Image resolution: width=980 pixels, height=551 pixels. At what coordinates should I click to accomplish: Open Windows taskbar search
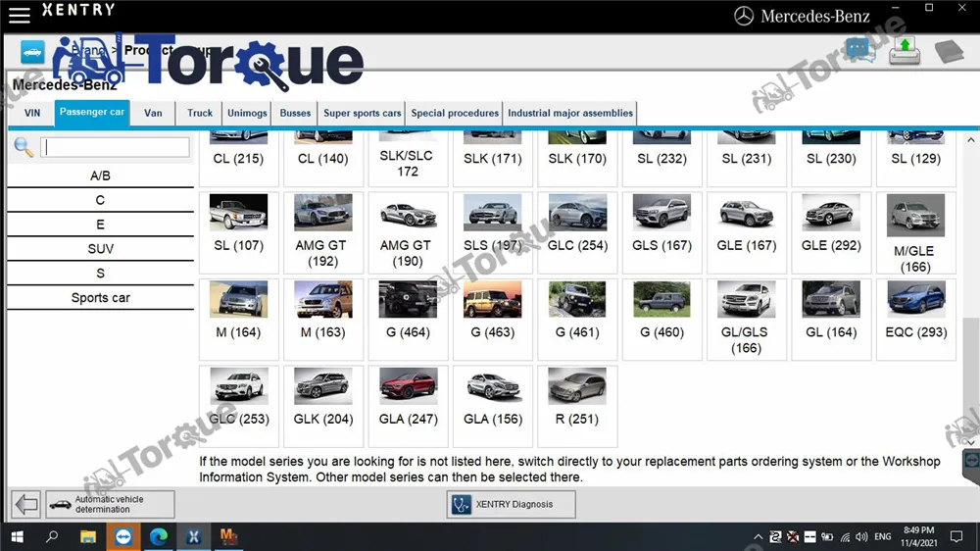pos(52,536)
